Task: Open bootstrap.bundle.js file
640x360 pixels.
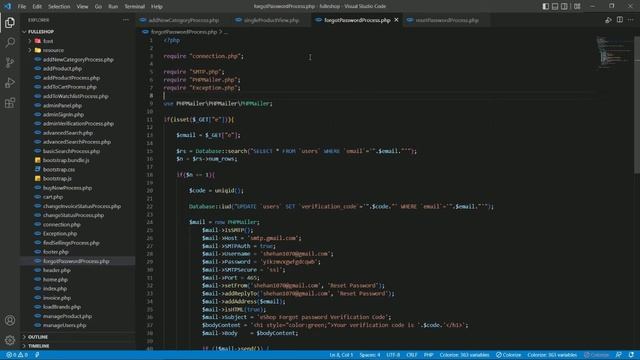Action: (x=66, y=160)
